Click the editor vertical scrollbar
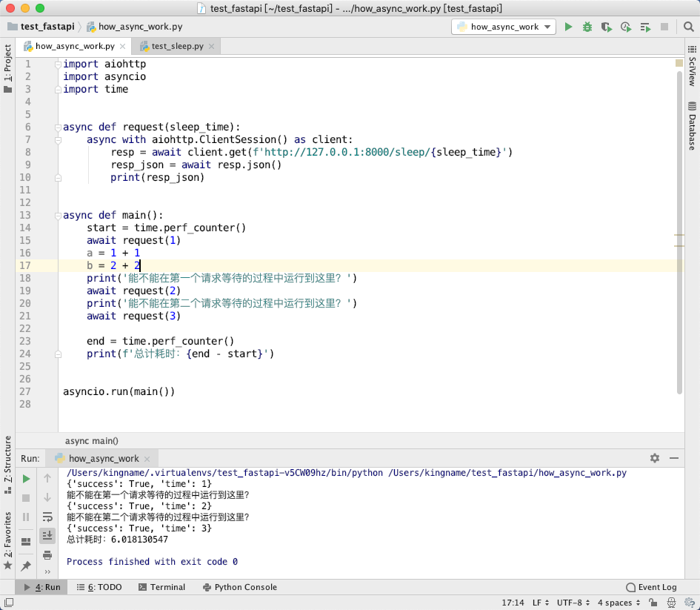The width and height of the screenshot is (700, 610). (x=679, y=232)
